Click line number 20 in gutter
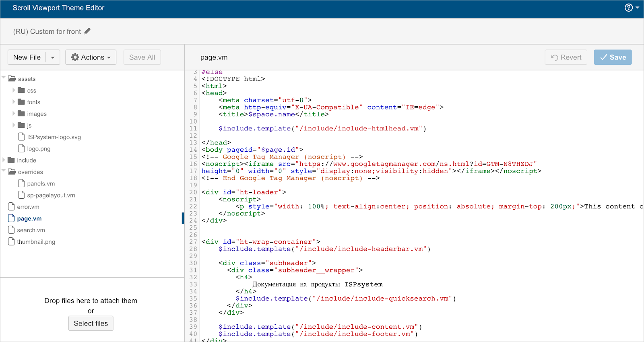This screenshot has width=644, height=342. pos(193,192)
